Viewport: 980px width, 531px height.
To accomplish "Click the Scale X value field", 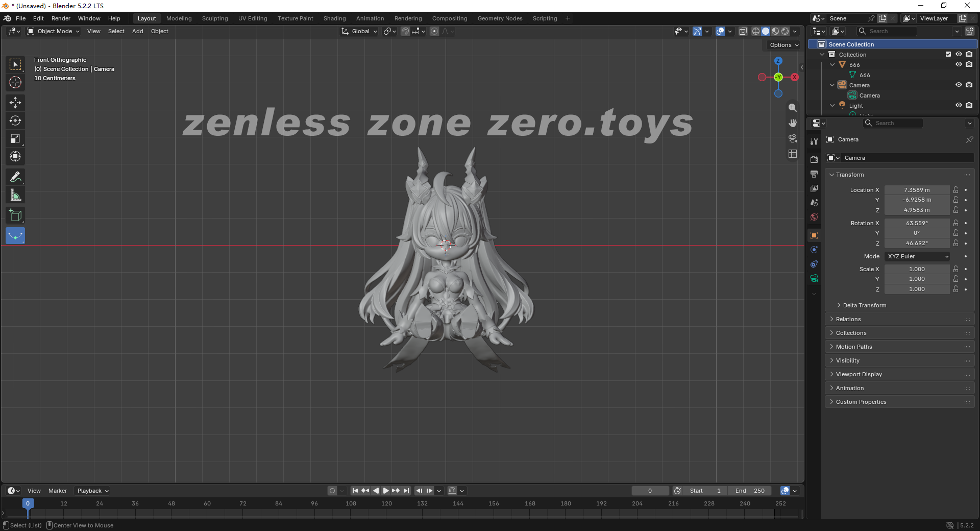I will (x=917, y=269).
